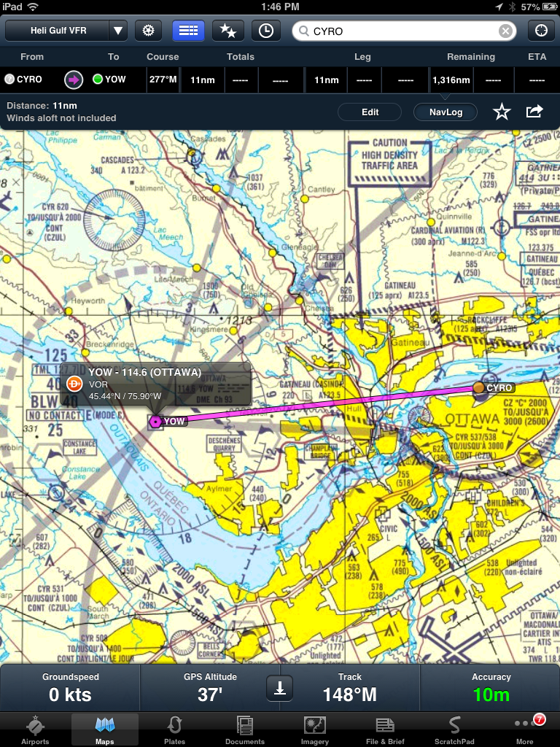Collapse the instrument panel down arrow
This screenshot has width=560, height=747.
pos(279,689)
